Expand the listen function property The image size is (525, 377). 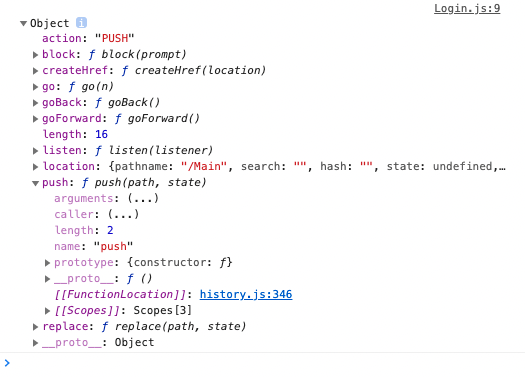click(x=35, y=151)
